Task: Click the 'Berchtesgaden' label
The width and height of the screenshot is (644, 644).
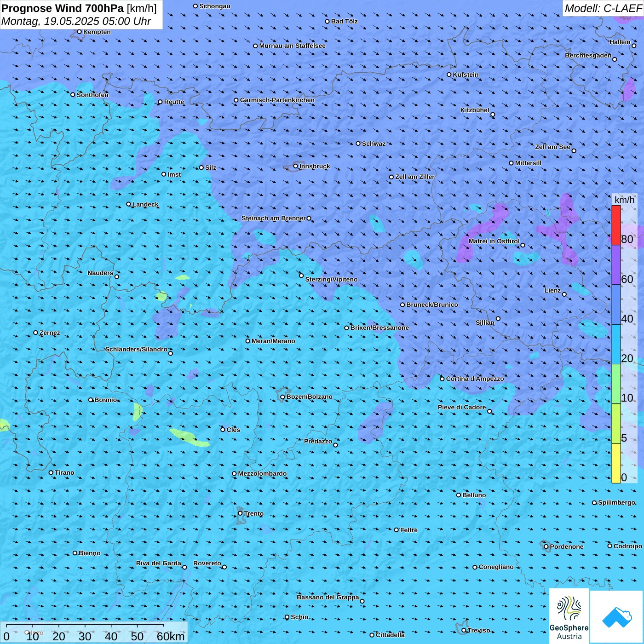Action: pyautogui.click(x=588, y=55)
